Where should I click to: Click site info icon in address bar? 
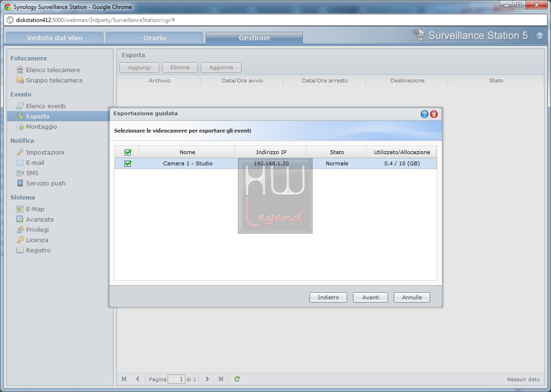click(x=10, y=20)
